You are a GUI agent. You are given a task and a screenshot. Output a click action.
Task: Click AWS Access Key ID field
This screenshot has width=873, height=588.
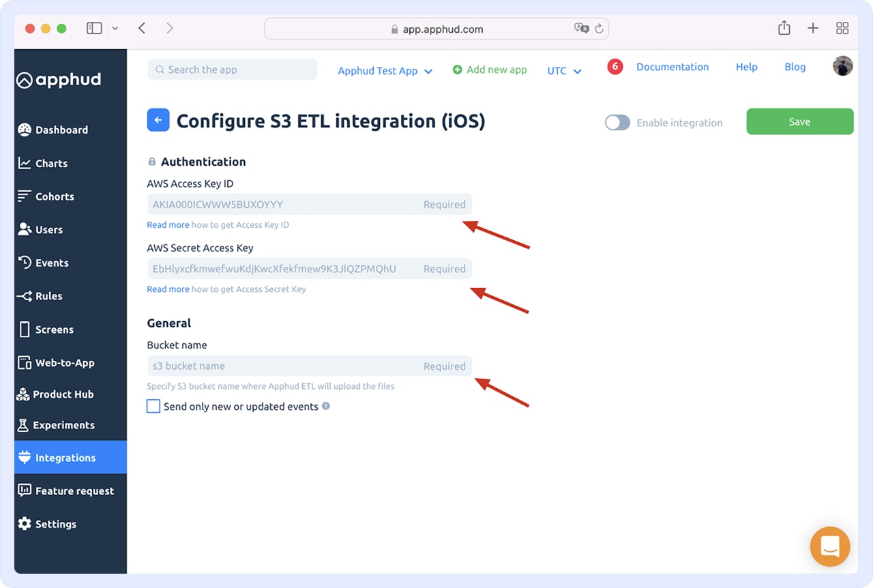pyautogui.click(x=309, y=204)
